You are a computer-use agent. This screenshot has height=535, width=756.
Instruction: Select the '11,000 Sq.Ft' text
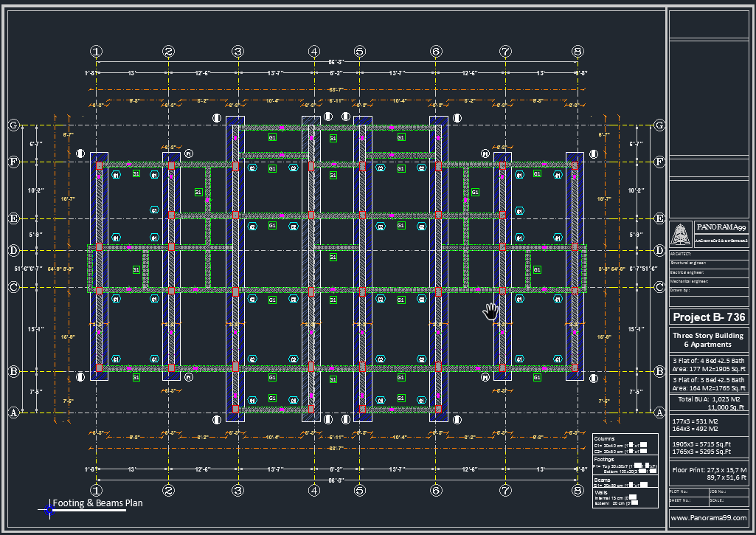[726, 407]
